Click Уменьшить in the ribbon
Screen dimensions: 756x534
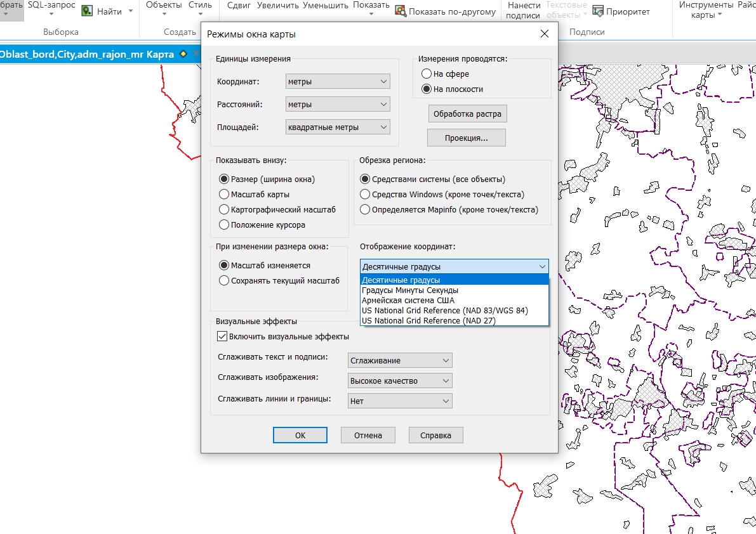pyautogui.click(x=326, y=6)
